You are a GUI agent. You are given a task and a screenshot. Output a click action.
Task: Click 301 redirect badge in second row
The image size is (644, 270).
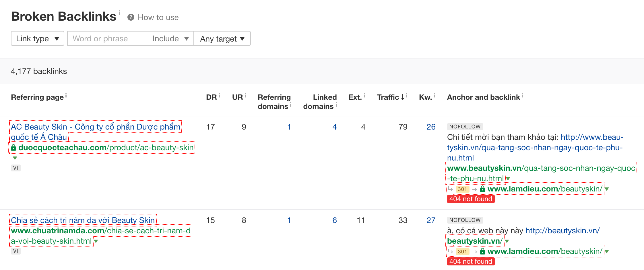[462, 252]
